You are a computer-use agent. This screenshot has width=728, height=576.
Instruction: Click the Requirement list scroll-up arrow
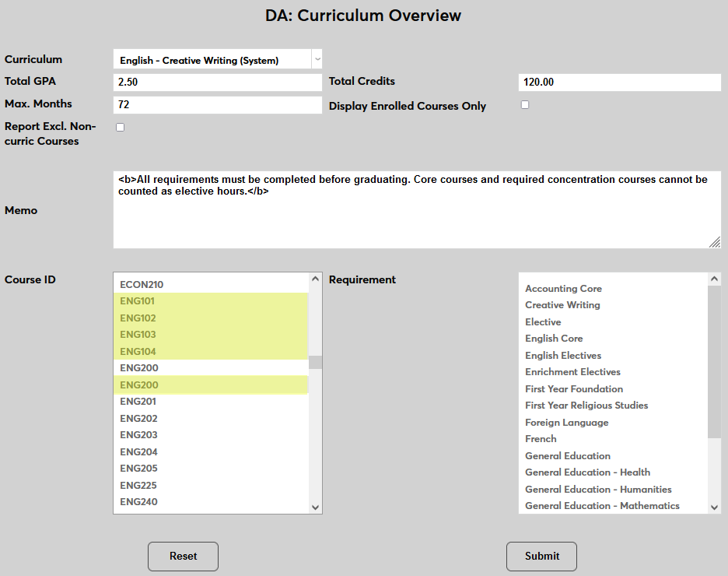715,279
